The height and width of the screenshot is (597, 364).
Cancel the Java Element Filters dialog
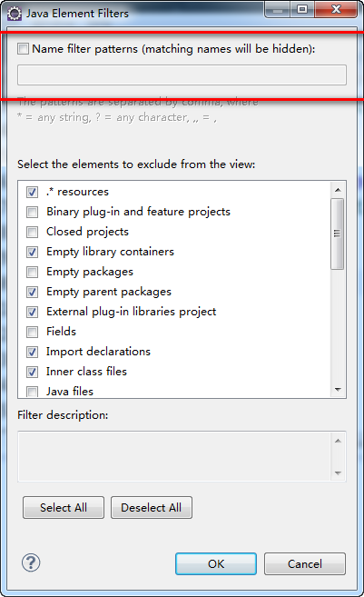[305, 564]
